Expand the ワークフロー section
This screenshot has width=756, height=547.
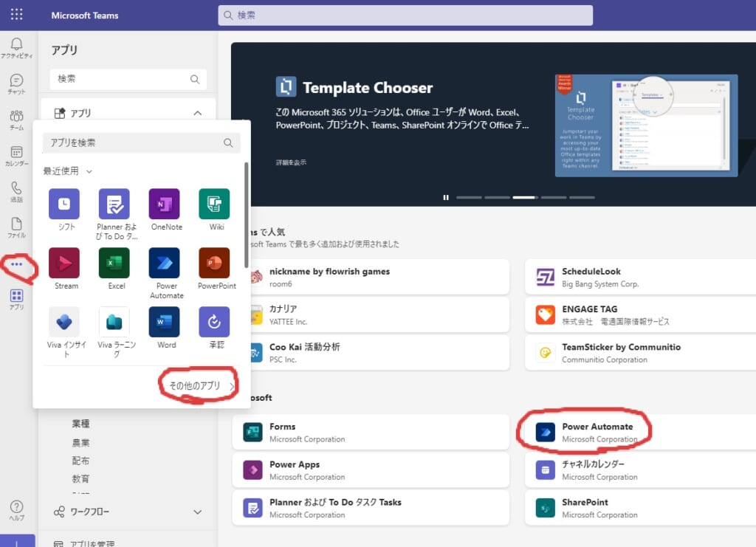[x=197, y=512]
